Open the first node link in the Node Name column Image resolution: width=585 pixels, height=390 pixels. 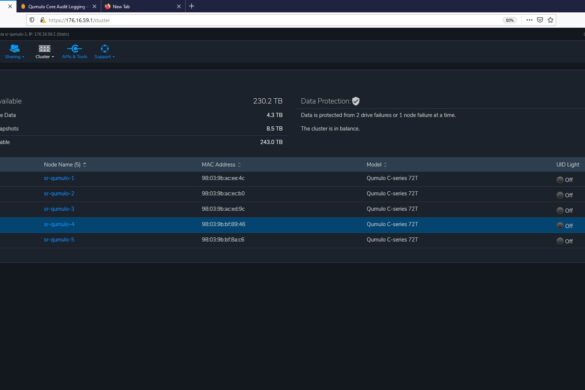[59, 178]
